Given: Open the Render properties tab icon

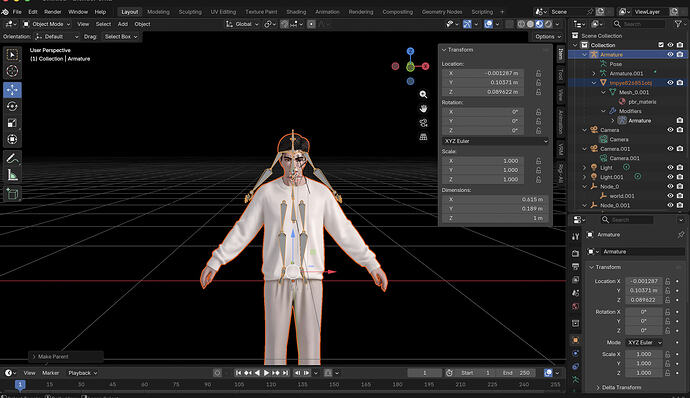Looking at the screenshot, I should (x=576, y=253).
